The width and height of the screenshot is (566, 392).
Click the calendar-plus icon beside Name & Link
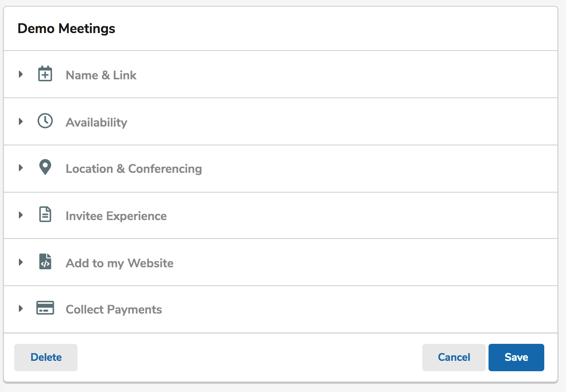point(45,74)
